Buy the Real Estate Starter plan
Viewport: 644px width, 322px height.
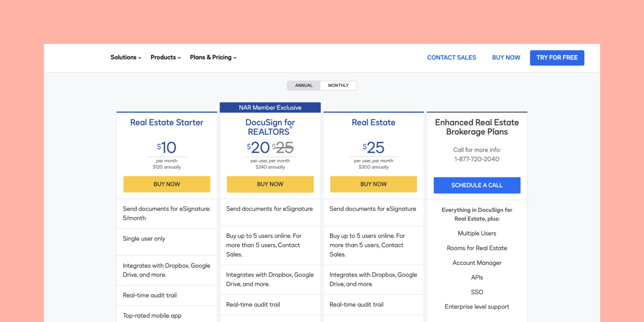(166, 184)
